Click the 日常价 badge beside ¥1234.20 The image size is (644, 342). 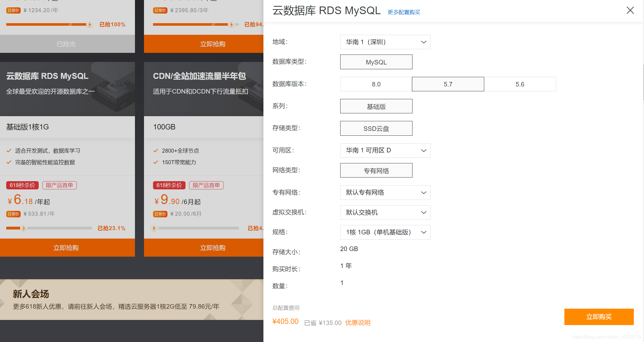pos(14,10)
